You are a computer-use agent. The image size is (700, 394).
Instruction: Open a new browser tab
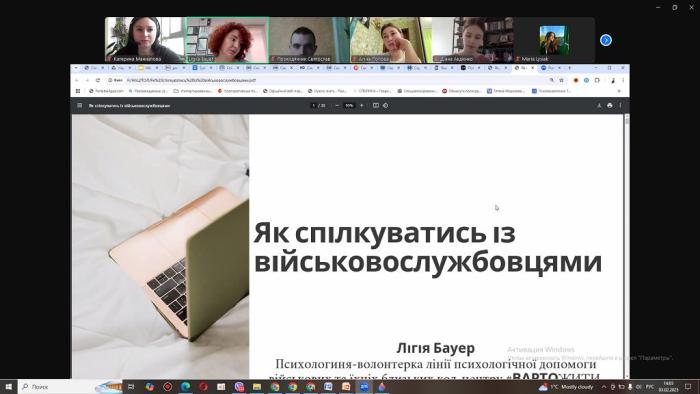(x=570, y=68)
